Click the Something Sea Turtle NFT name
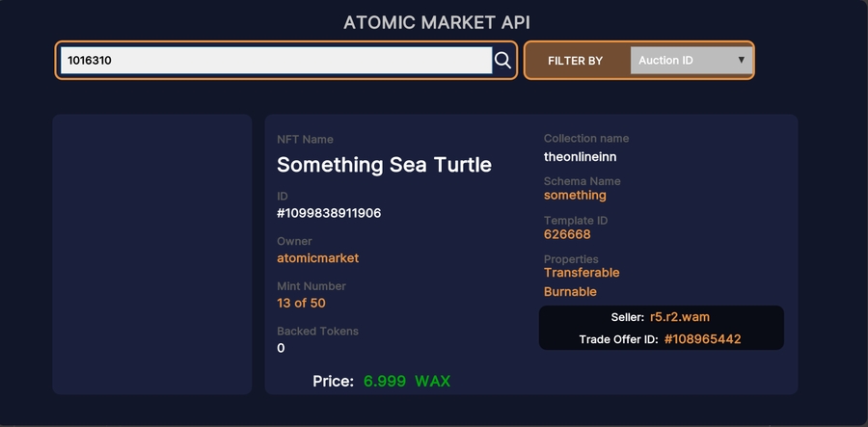 (384, 165)
